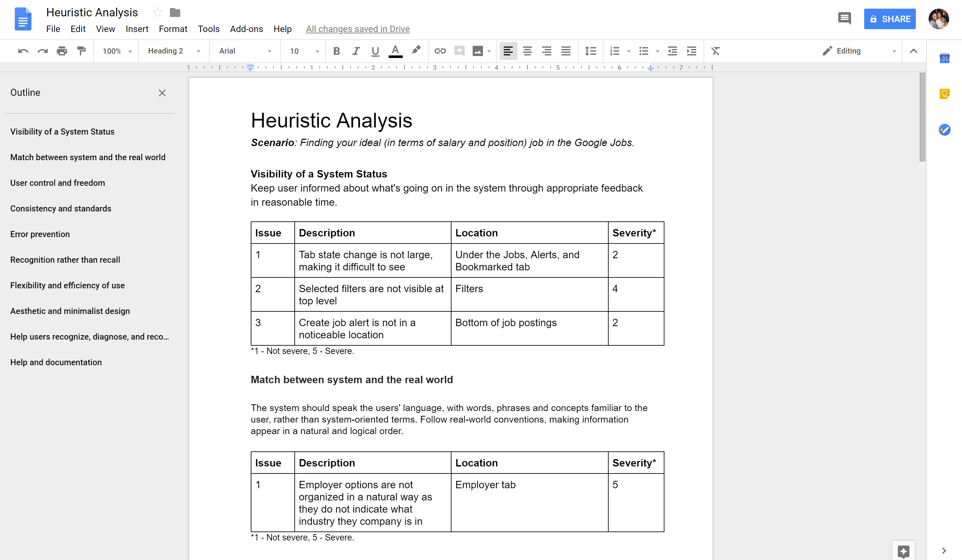Click the line spacing icon

[590, 51]
